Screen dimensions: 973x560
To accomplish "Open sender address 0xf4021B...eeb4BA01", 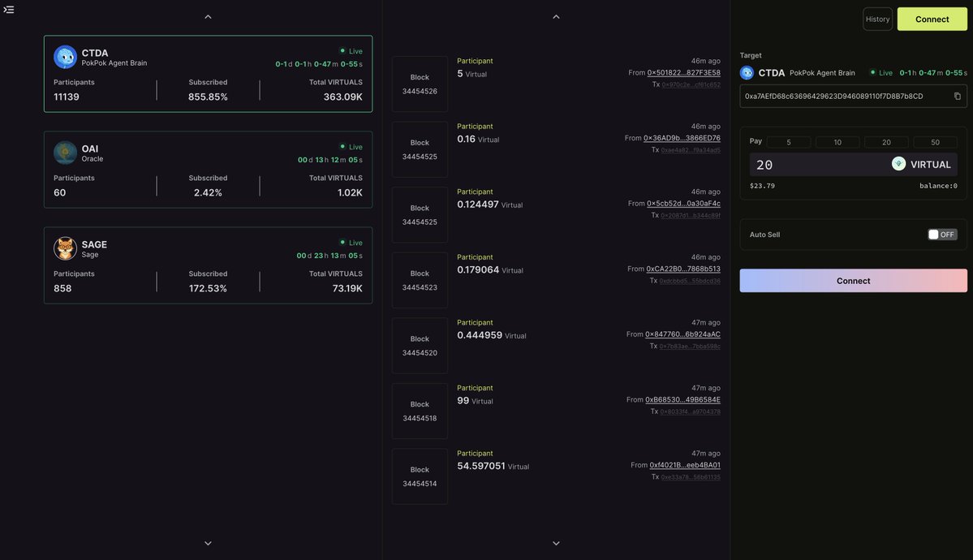I will [x=684, y=465].
